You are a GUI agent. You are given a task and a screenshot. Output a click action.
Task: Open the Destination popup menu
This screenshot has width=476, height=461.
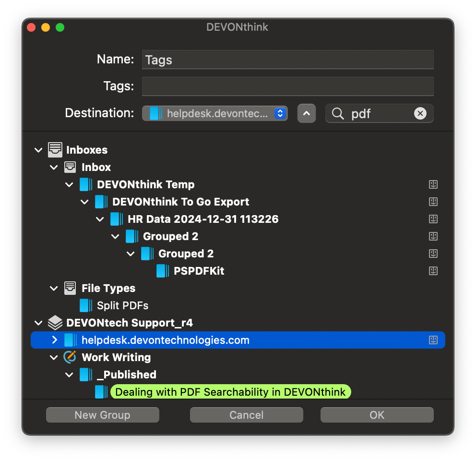click(214, 113)
